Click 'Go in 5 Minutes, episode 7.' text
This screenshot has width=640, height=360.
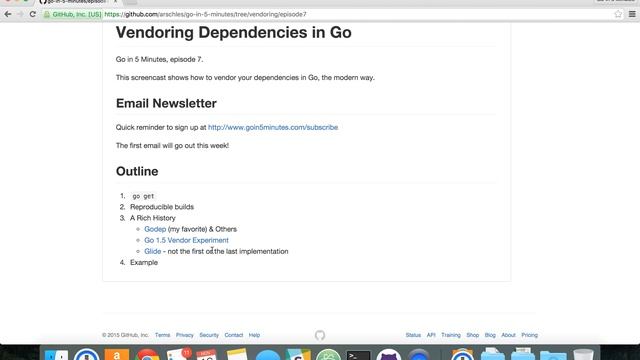tap(160, 60)
